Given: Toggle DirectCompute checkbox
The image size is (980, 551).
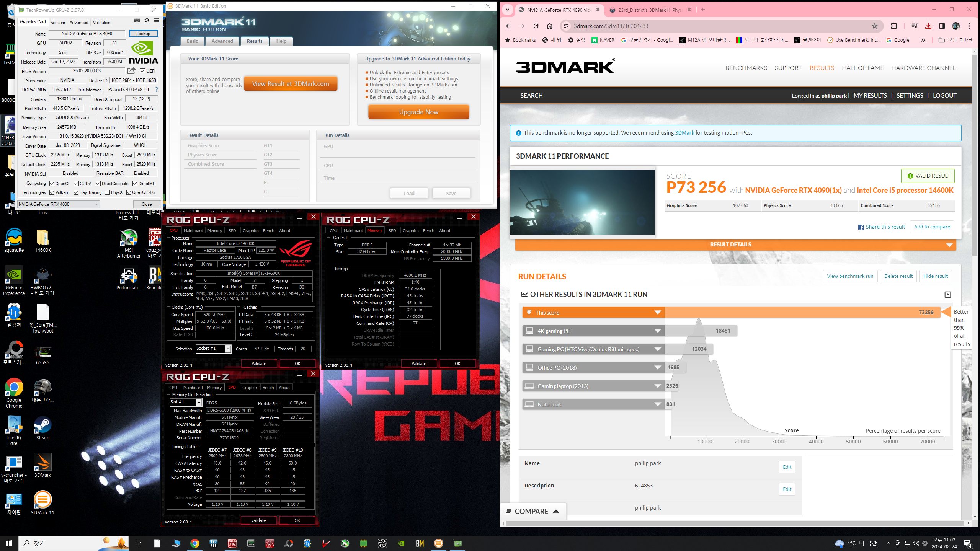Looking at the screenshot, I should (98, 184).
